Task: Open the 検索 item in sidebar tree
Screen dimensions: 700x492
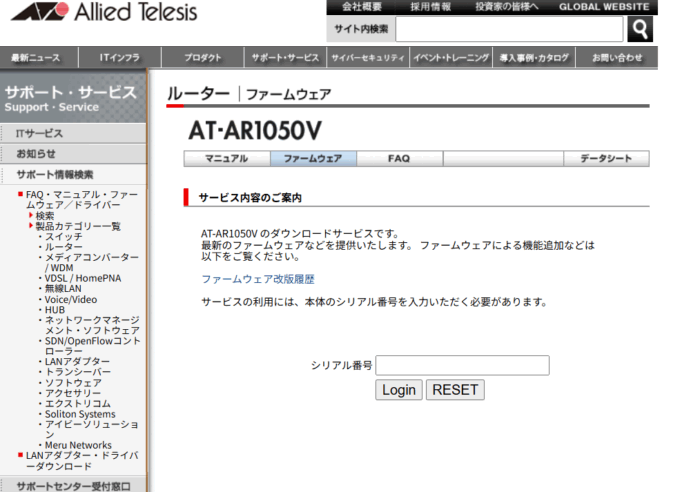Action: (45, 215)
